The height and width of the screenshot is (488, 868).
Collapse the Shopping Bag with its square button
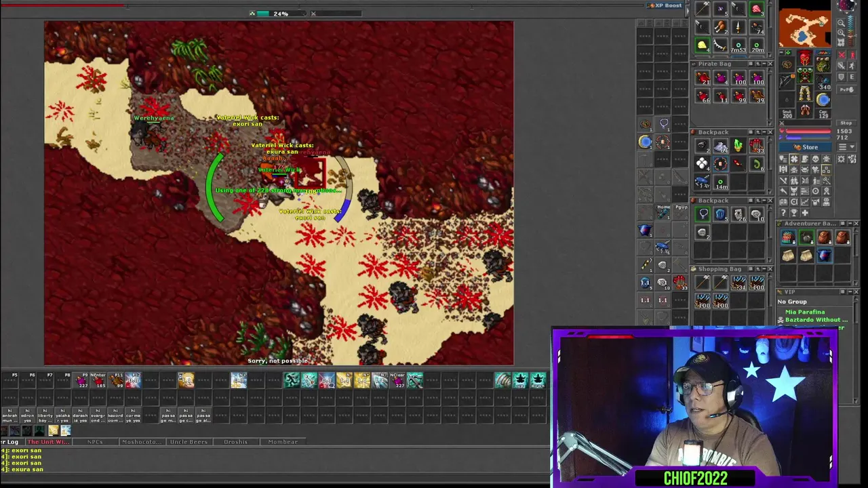(x=751, y=269)
